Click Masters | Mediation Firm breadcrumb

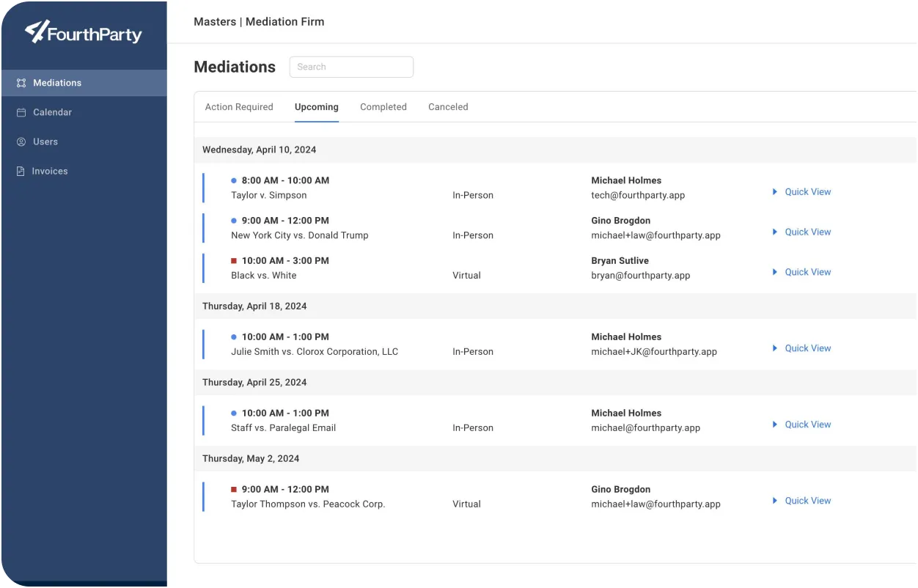click(x=258, y=22)
